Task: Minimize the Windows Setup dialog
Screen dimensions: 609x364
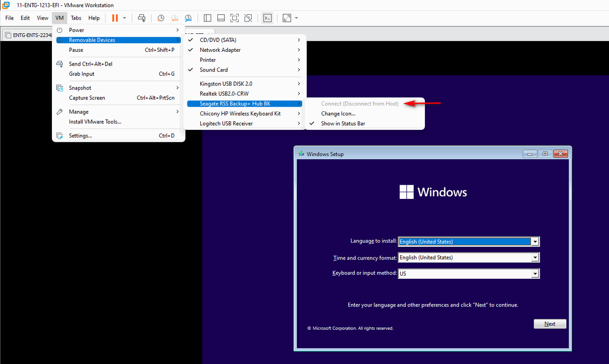Action: pyautogui.click(x=530, y=154)
